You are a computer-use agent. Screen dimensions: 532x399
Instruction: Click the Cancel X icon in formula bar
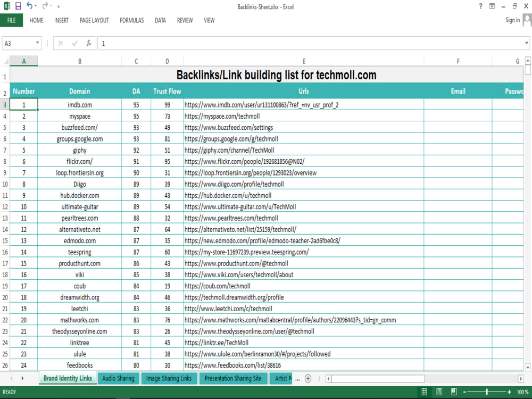61,43
